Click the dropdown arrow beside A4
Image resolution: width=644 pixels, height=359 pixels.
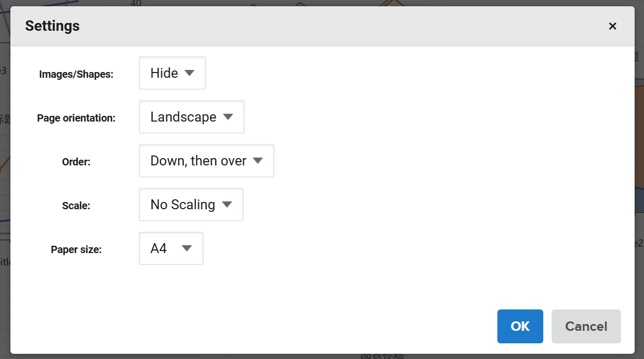tap(186, 248)
